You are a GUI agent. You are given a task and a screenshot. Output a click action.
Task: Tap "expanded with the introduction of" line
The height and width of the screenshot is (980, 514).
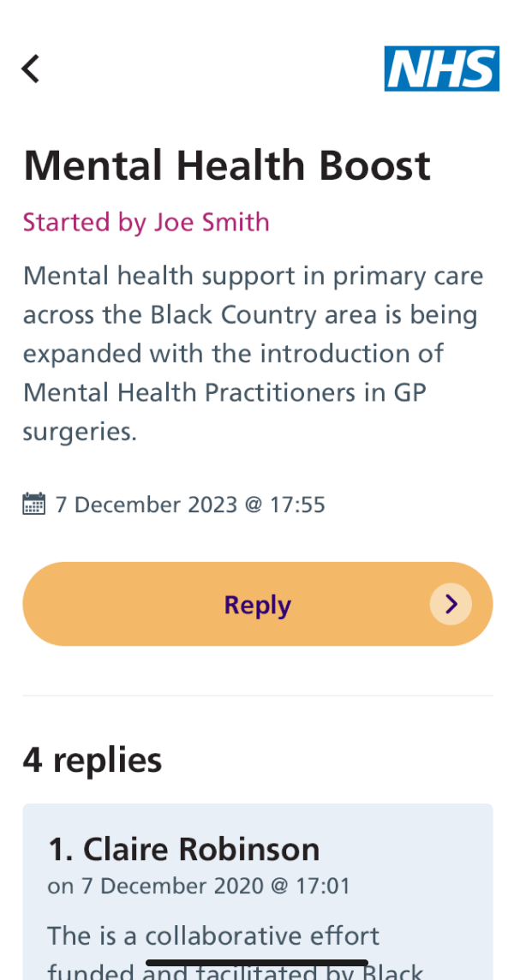tap(233, 354)
